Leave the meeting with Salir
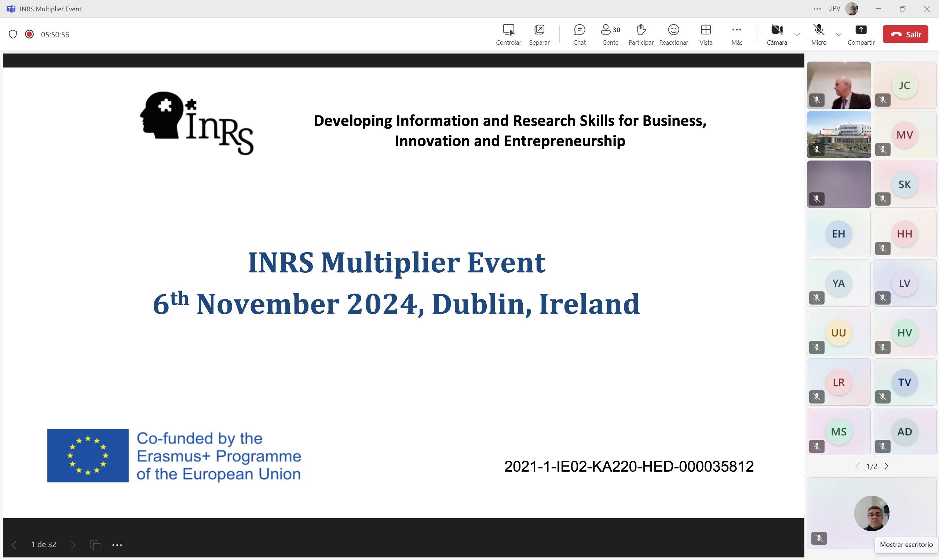Image resolution: width=939 pixels, height=560 pixels. pos(905,34)
